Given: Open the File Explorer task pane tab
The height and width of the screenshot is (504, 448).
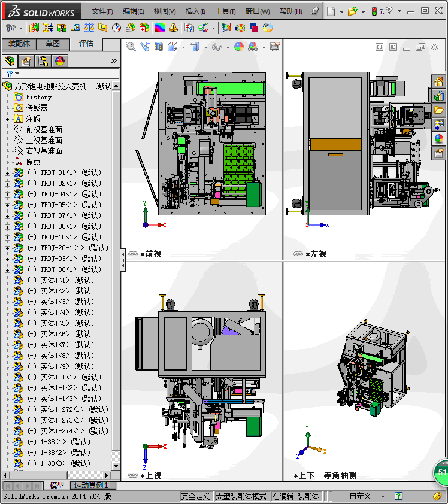Looking at the screenshot, I should pyautogui.click(x=439, y=110).
